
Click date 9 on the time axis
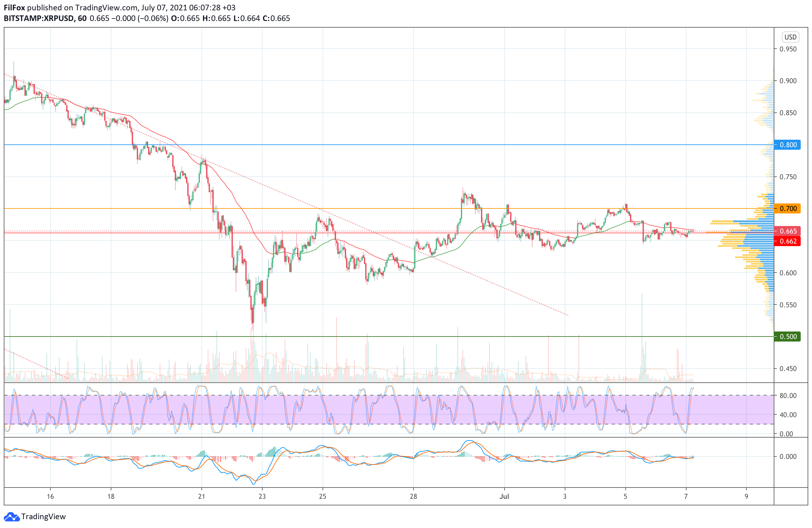tap(746, 496)
